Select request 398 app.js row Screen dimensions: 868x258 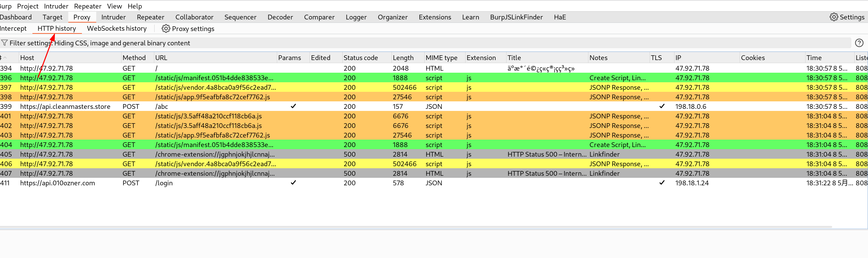click(x=433, y=97)
